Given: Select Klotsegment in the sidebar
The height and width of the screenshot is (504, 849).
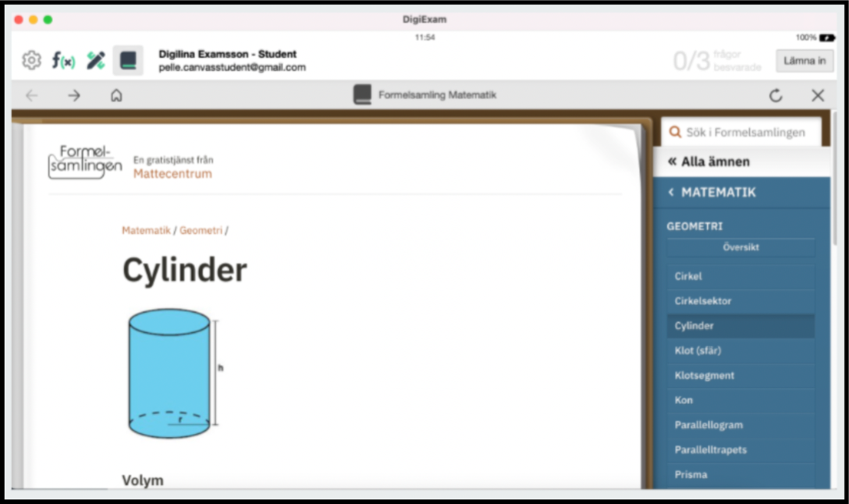Looking at the screenshot, I should tap(741, 376).
